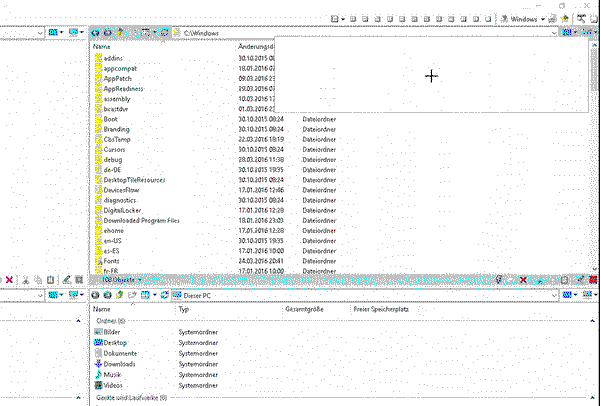The height and width of the screenshot is (406, 600).
Task: Go forward in the Dieser PC pane
Action: click(x=108, y=295)
